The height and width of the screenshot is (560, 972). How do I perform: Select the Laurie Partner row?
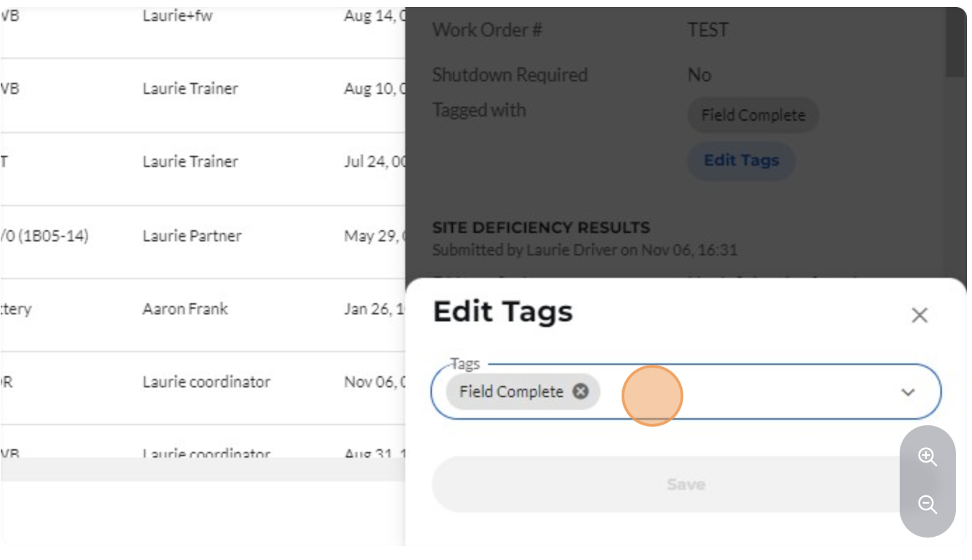[203, 242]
